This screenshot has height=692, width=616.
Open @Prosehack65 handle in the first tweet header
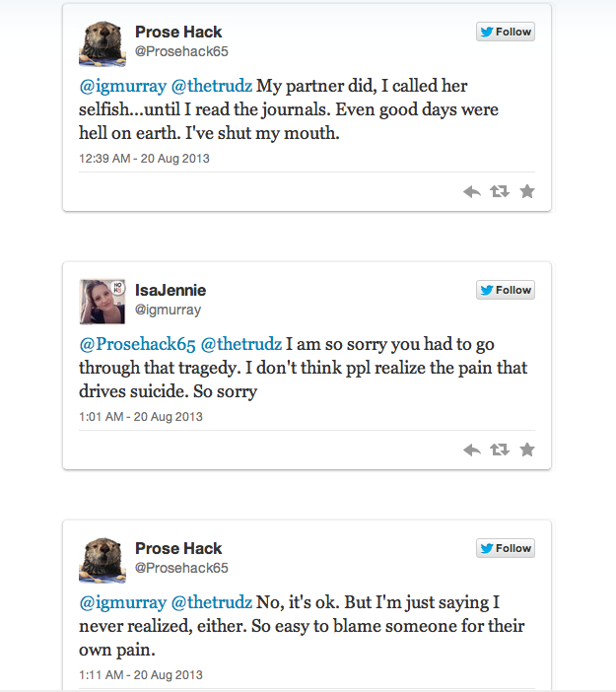click(181, 51)
